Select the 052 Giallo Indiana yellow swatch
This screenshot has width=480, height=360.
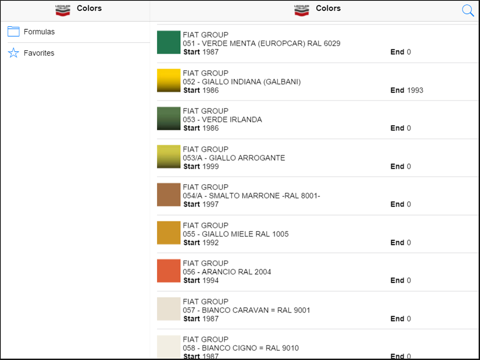point(169,80)
